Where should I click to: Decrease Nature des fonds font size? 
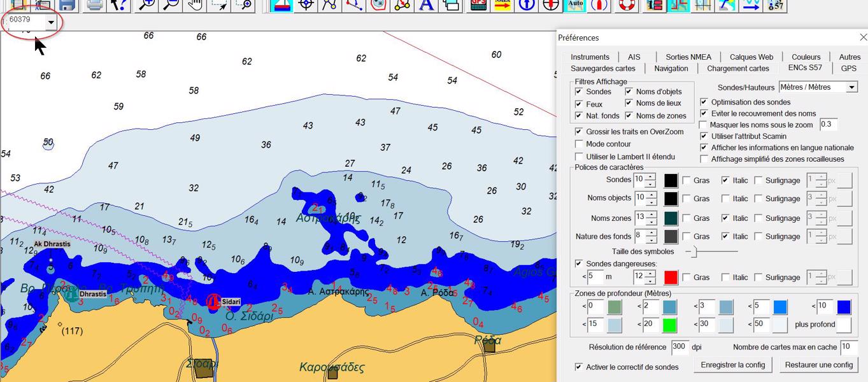pyautogui.click(x=650, y=240)
